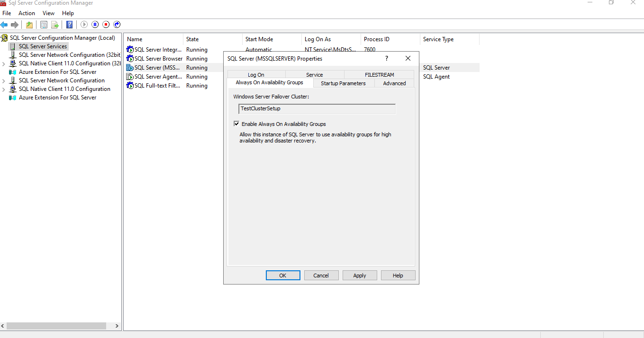The height and width of the screenshot is (338, 644).
Task: Click the SQL Server (MSSQLSERVER) service icon
Action: (x=130, y=68)
